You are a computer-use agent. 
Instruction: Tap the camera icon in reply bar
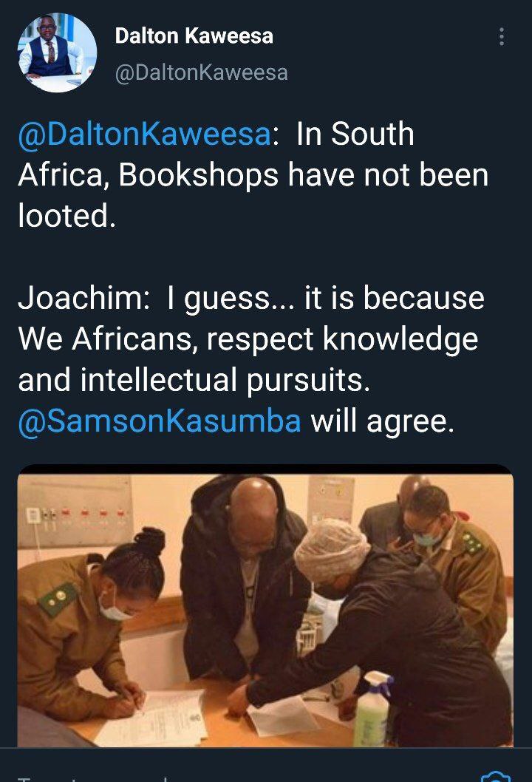pos(496,777)
